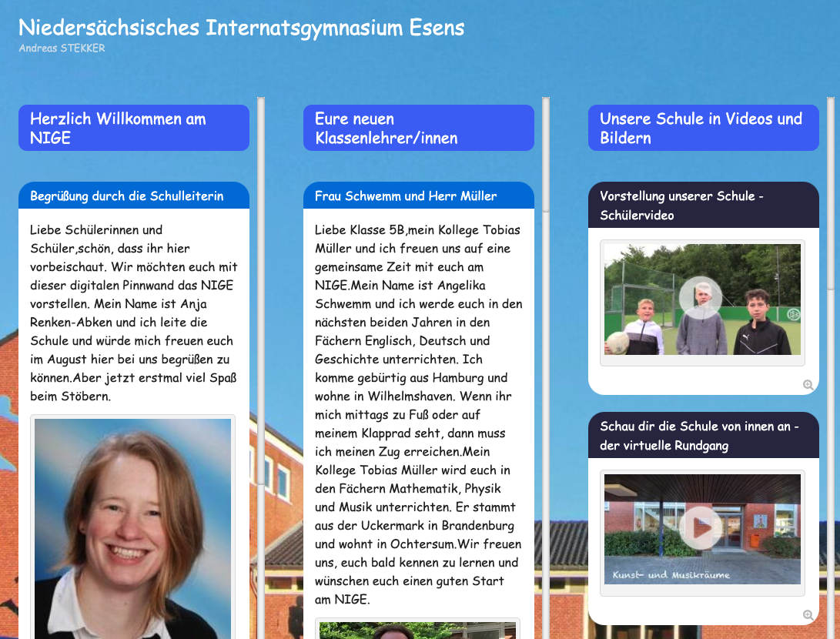
Task: Open the Padlet title Niedersächsisches Internatsgymnasium Esens
Action: point(242,28)
